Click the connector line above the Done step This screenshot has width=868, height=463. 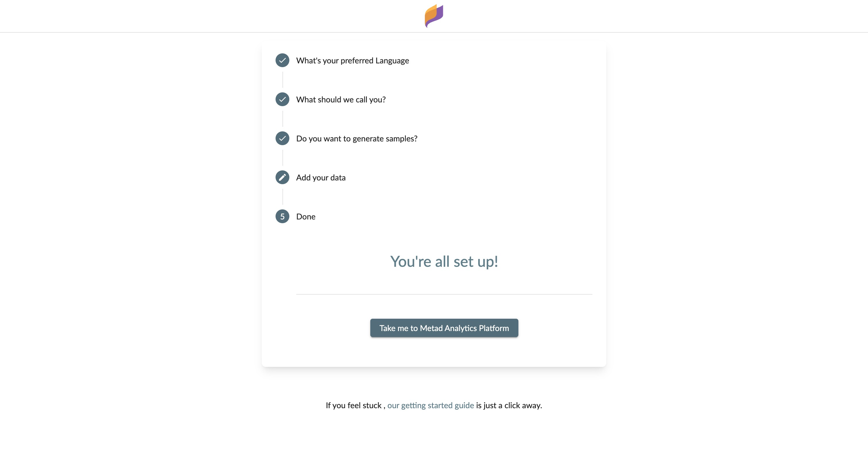pos(283,197)
